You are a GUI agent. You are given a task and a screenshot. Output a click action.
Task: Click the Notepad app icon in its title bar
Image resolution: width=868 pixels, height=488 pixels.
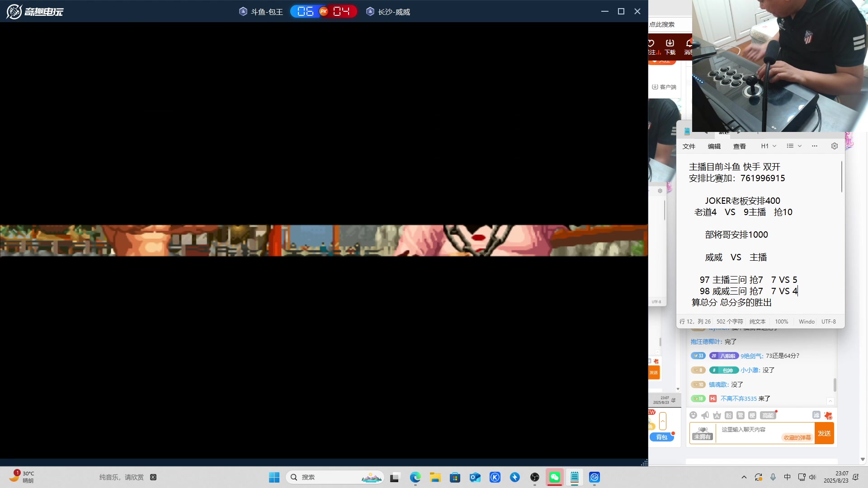(x=687, y=131)
